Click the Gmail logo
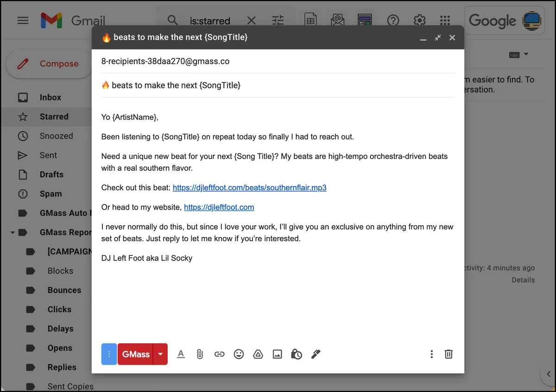The height and width of the screenshot is (392, 556). click(x=73, y=20)
